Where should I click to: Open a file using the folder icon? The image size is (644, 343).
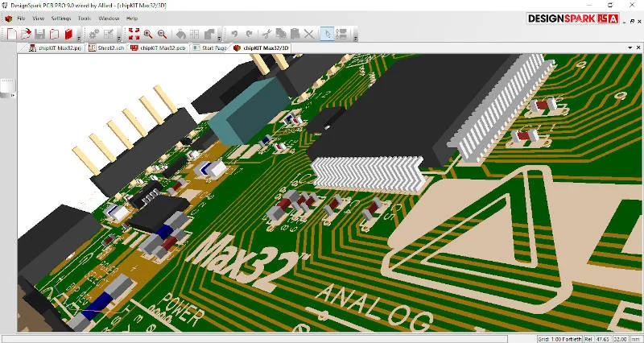pyautogui.click(x=26, y=34)
